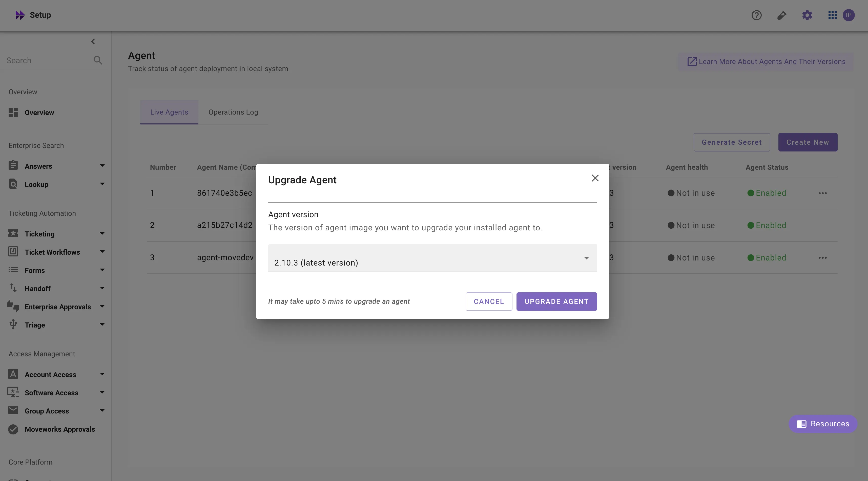Expand the Ticketing sidebar section
Viewport: 868px width, 481px height.
(x=102, y=234)
